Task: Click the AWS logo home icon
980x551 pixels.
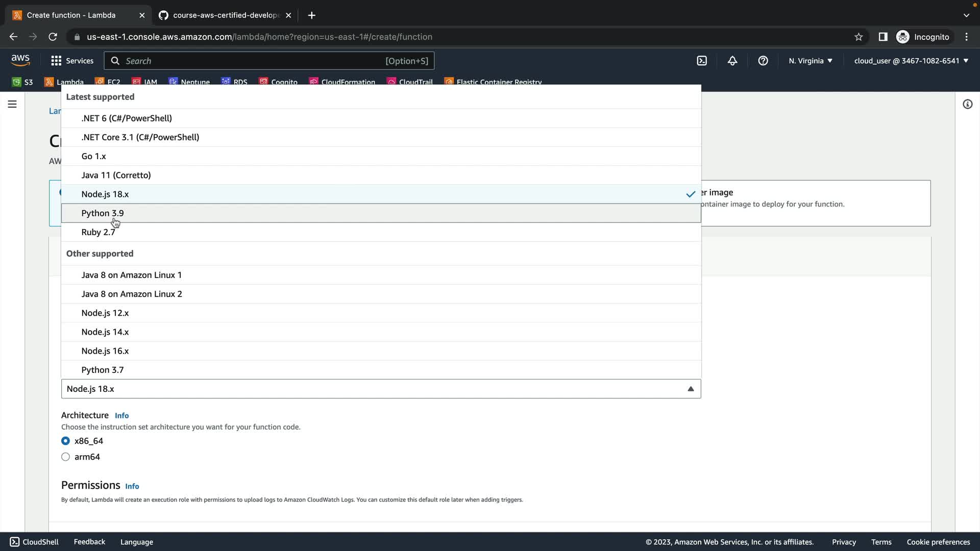Action: 20,60
